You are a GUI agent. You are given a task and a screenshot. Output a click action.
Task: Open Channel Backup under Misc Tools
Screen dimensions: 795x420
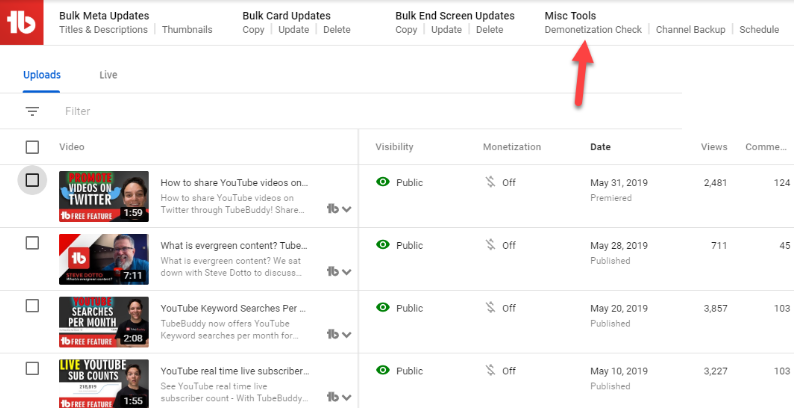point(690,30)
